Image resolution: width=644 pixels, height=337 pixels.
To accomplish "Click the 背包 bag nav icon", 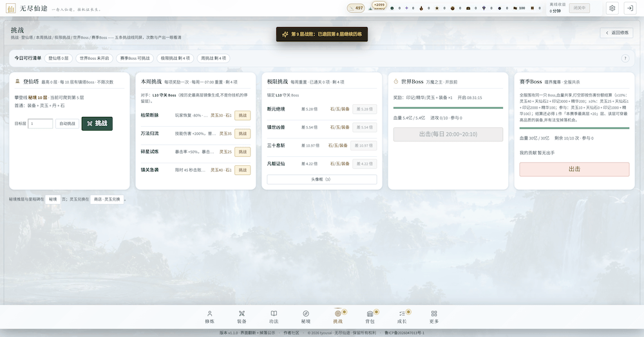I will (370, 314).
